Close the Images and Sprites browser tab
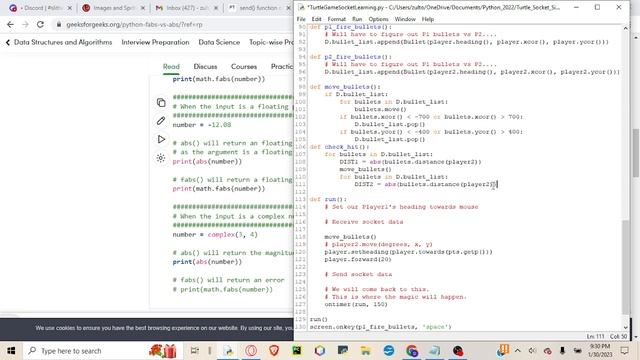 coord(143,8)
